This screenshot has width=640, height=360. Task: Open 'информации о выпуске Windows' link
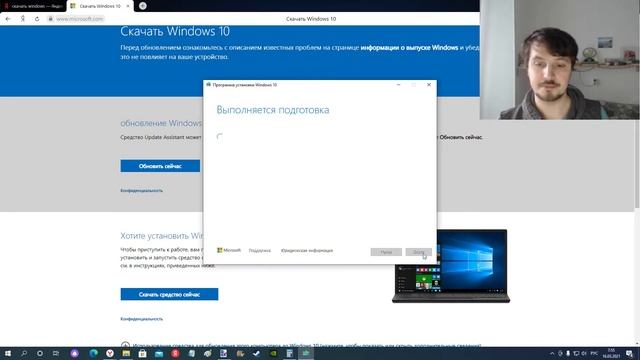(409, 48)
